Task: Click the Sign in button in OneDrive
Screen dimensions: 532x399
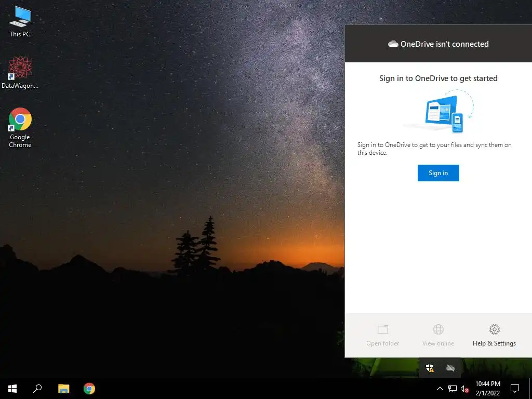Action: (x=438, y=173)
